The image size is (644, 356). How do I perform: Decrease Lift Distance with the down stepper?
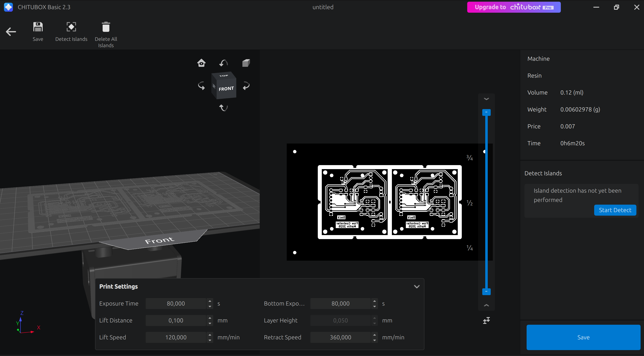210,323
